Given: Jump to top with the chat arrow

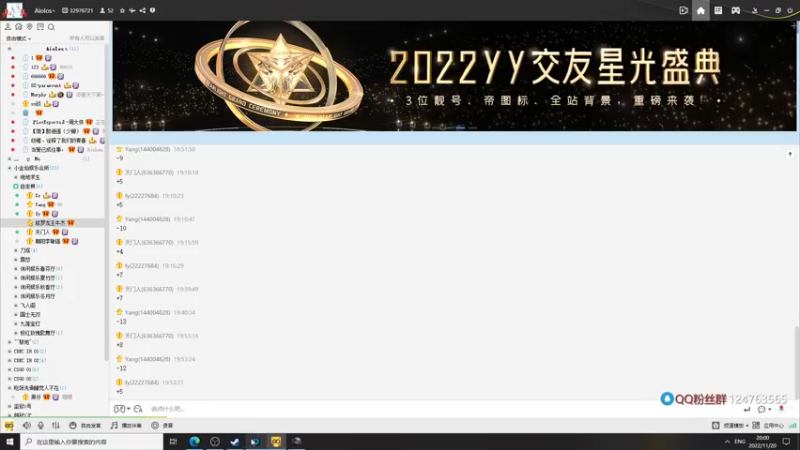Looking at the screenshot, I should (790, 154).
